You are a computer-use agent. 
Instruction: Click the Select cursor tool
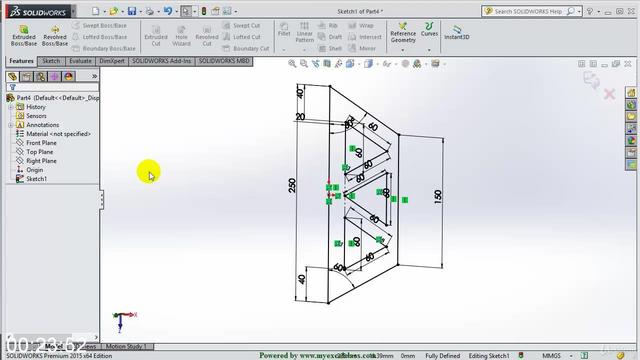click(x=186, y=11)
